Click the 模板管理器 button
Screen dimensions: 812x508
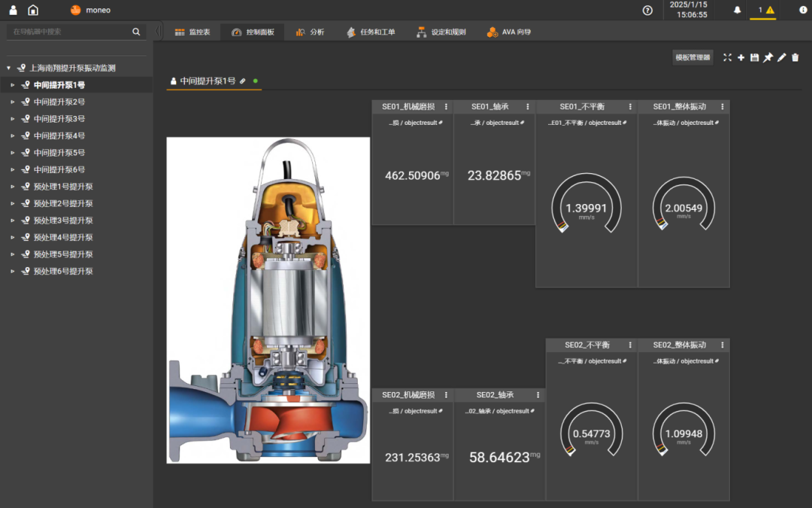692,57
